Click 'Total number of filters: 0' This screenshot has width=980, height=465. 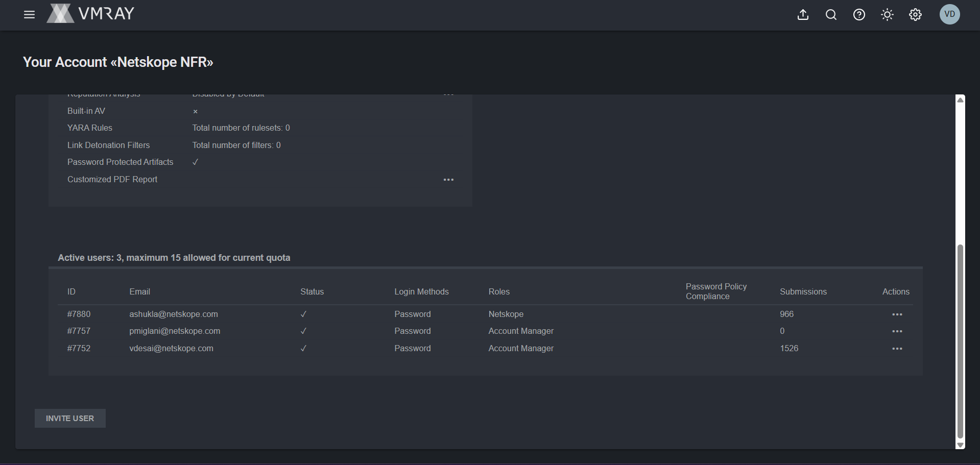tap(236, 145)
